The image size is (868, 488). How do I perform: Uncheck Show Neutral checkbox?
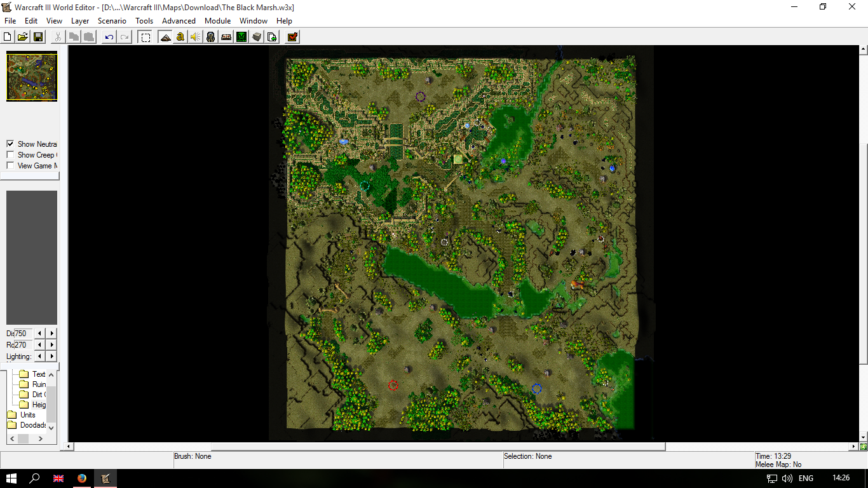[x=10, y=144]
